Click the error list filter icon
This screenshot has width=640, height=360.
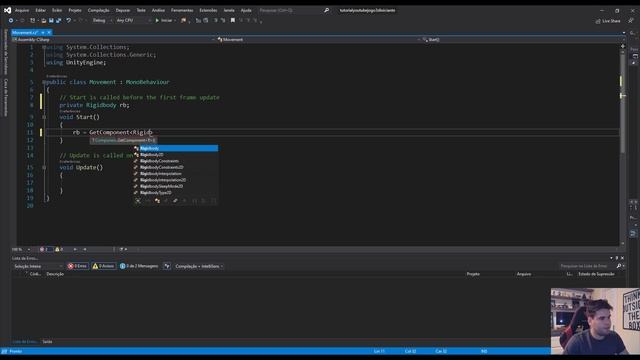[x=167, y=266]
